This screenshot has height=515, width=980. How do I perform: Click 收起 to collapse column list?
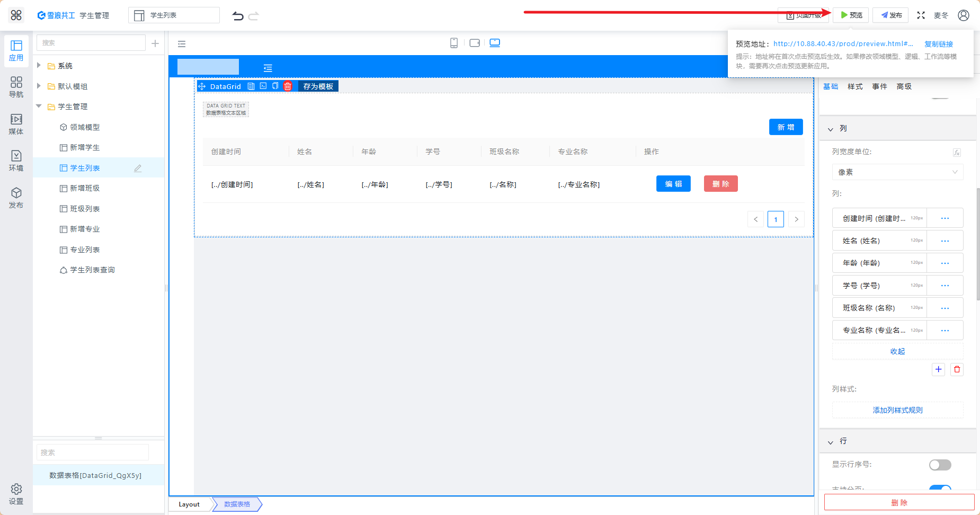point(897,351)
